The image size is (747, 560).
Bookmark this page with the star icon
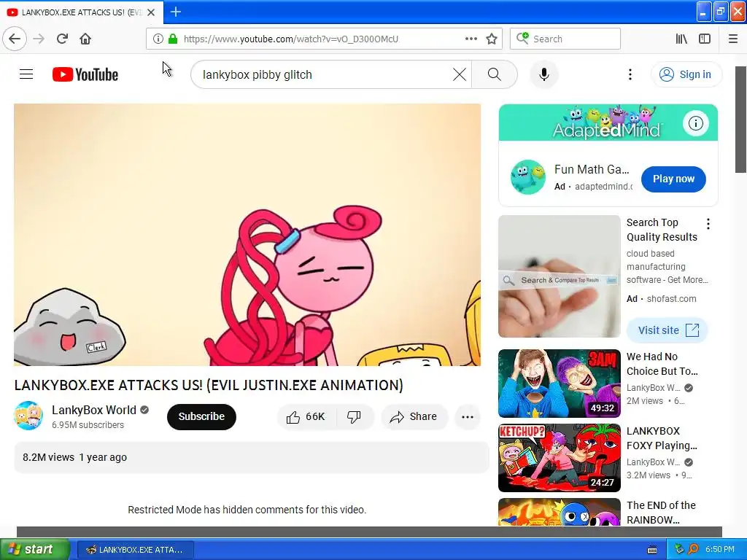(492, 39)
